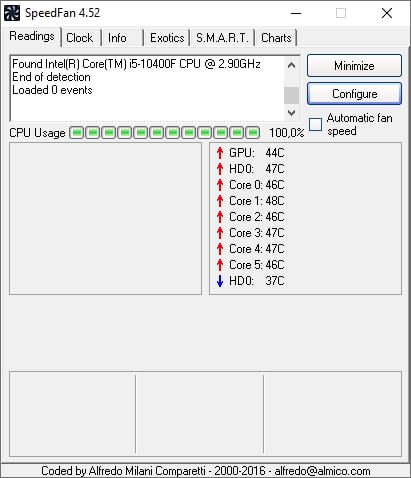Click the 'HD0: 47C' reading

click(x=257, y=169)
